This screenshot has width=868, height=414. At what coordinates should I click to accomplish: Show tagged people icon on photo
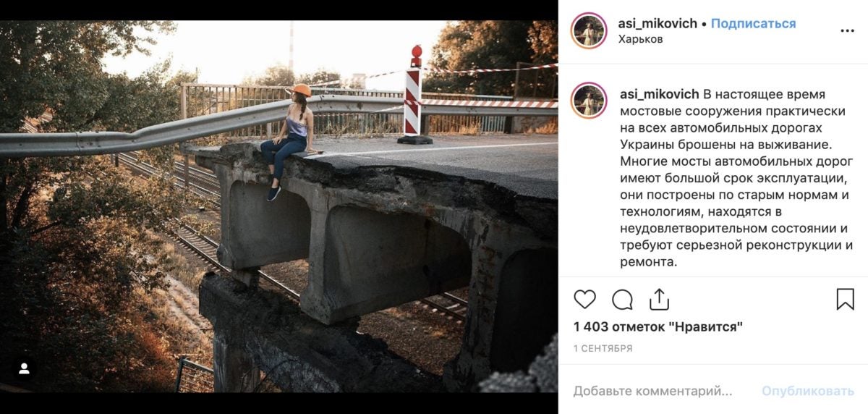click(24, 369)
